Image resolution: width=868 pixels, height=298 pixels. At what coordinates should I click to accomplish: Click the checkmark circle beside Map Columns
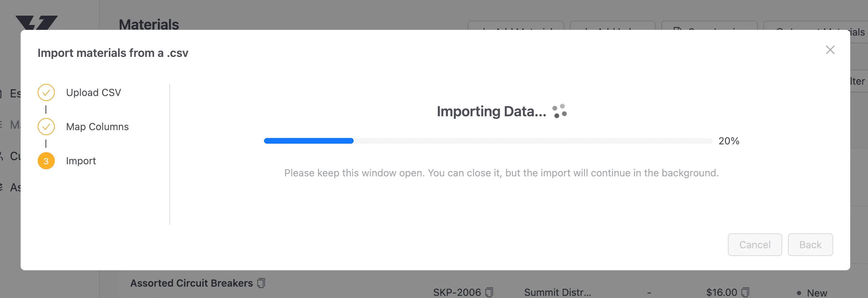tap(46, 126)
